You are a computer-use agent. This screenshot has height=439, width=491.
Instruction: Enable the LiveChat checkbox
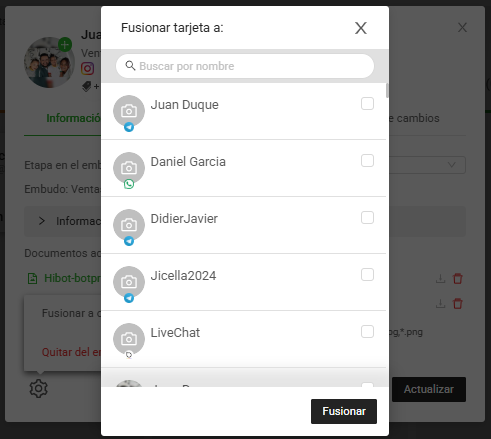point(367,332)
